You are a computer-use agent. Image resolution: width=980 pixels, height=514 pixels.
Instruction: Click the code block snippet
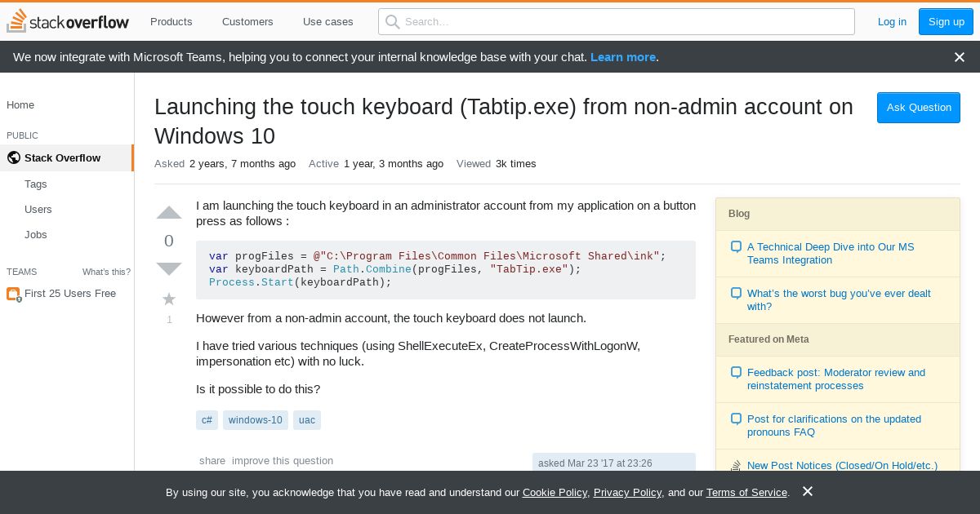[x=446, y=269]
